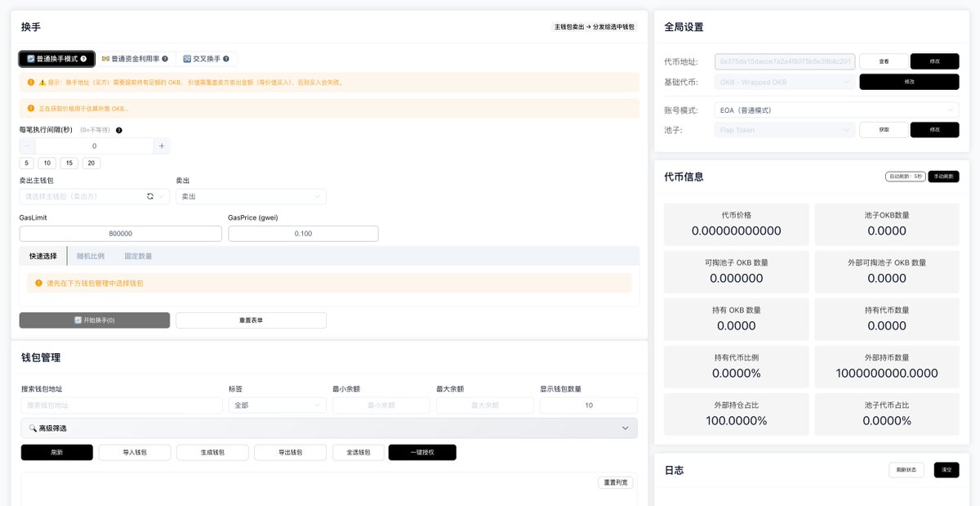Click the 导出钱包 button
This screenshot has height=506, width=980.
291,452
